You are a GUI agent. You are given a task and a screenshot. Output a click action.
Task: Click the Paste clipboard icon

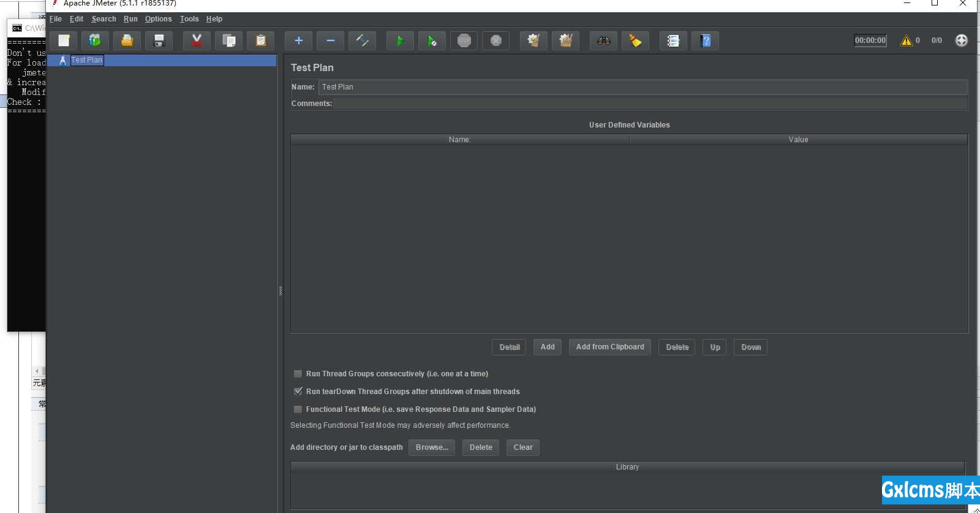pyautogui.click(x=260, y=40)
